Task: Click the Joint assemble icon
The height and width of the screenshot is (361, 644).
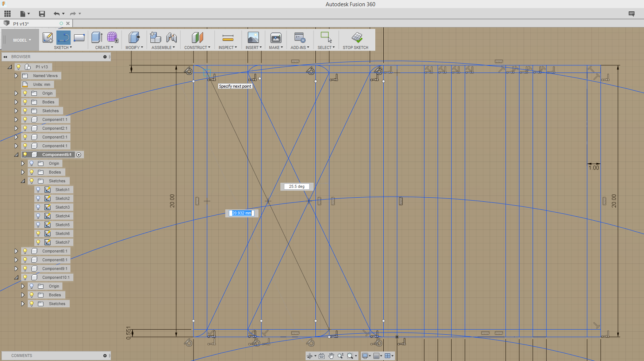Action: [172, 38]
